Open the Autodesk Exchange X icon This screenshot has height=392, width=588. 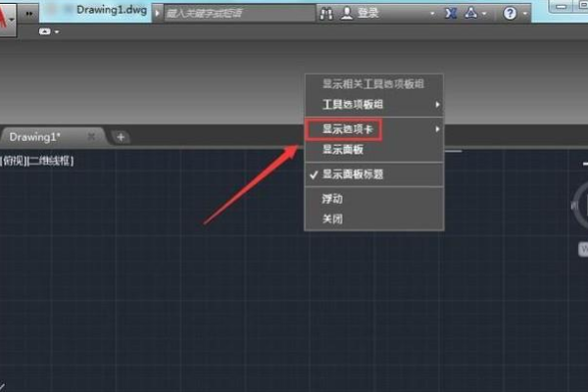[x=451, y=14]
